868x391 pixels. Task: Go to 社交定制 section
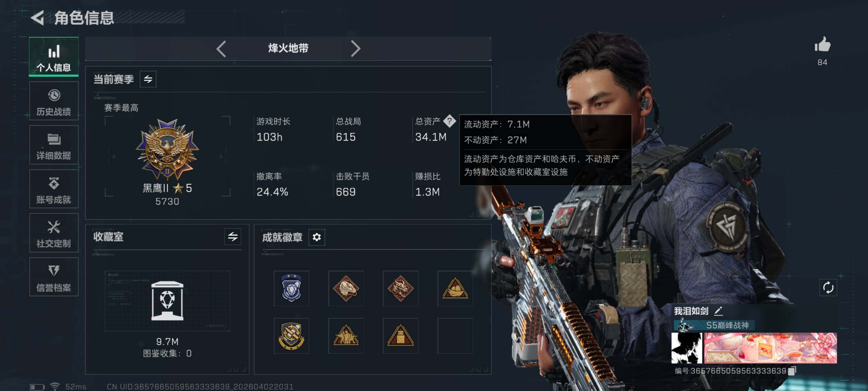(54, 233)
